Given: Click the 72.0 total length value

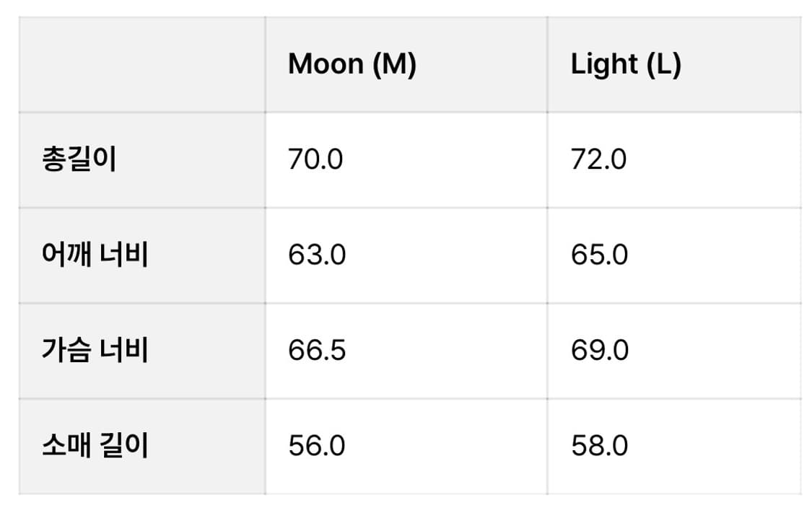Looking at the screenshot, I should tap(598, 159).
